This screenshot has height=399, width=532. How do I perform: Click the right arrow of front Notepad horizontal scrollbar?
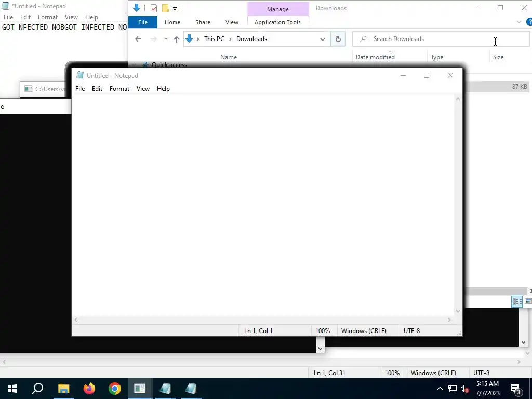449,320
